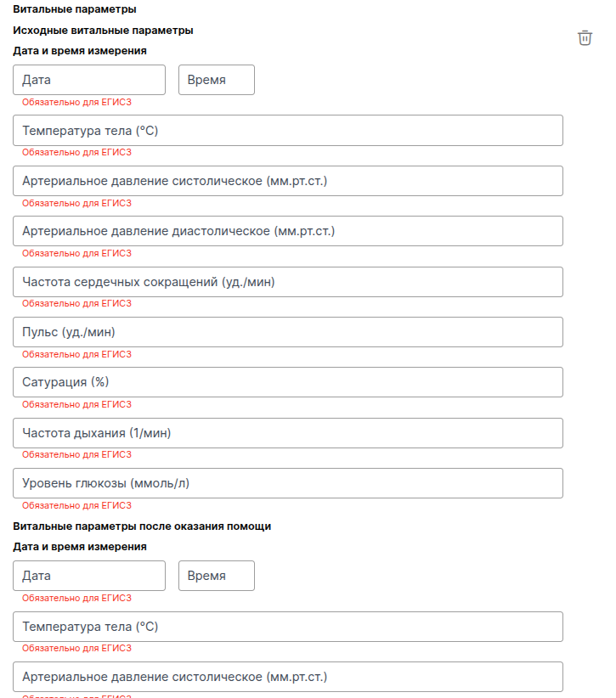The height and width of the screenshot is (698, 616).
Task: Click the Пульс (уд./мин) field
Action: click(x=288, y=332)
